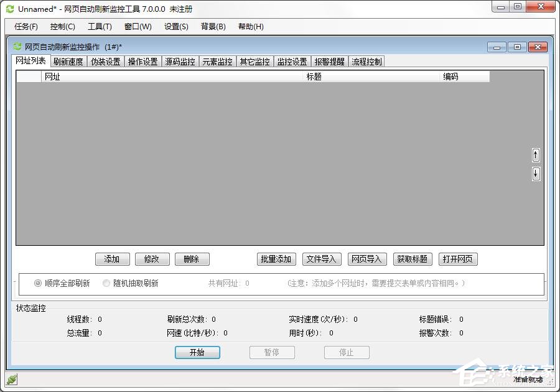Viewport: 560px width, 392px height.
Task: Open the 流程控制 tab
Action: (x=366, y=61)
